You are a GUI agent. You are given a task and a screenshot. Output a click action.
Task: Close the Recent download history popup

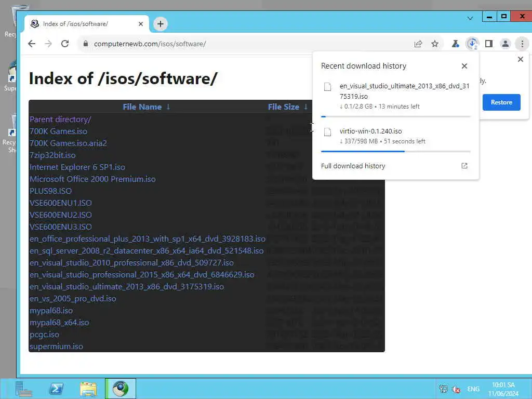(x=464, y=66)
